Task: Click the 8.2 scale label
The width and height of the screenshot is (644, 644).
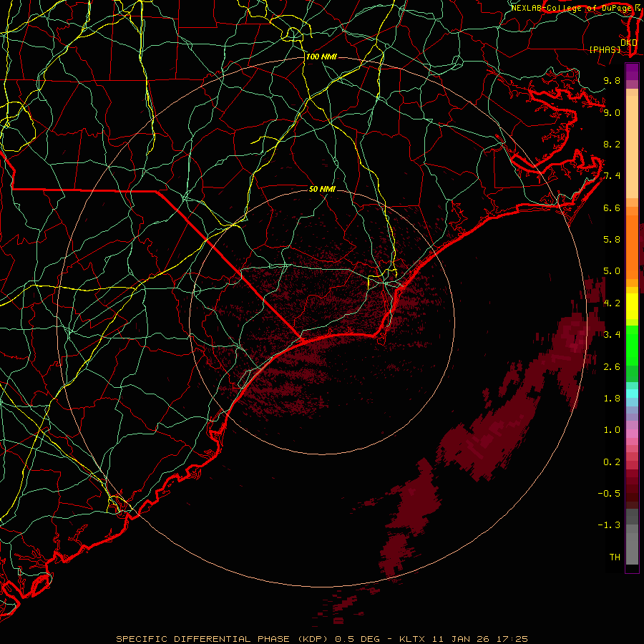Action: click(x=612, y=144)
